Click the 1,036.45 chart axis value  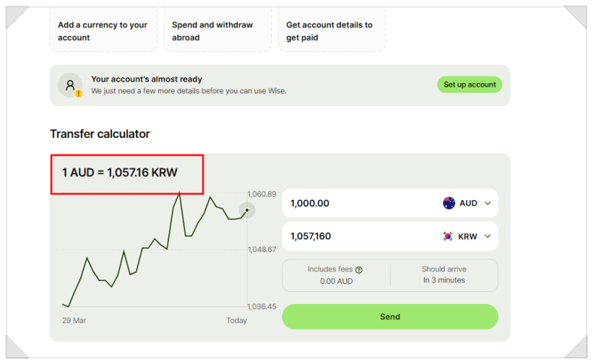click(x=262, y=307)
